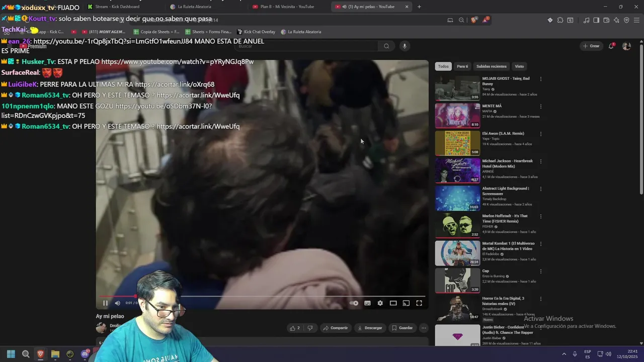Image resolution: width=644 pixels, height=362 pixels.
Task: Zoom out using the magnifier in address bar
Action: tap(461, 20)
